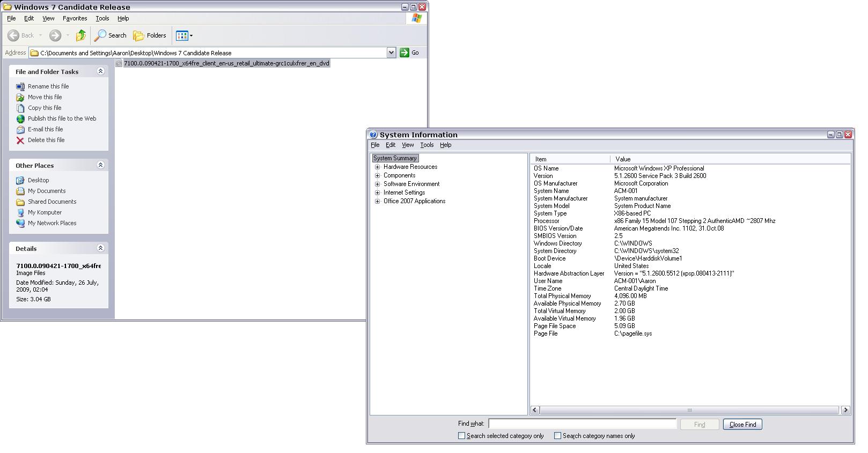868x453 pixels.
Task: Expand the Hardware Resources node
Action: click(x=378, y=167)
